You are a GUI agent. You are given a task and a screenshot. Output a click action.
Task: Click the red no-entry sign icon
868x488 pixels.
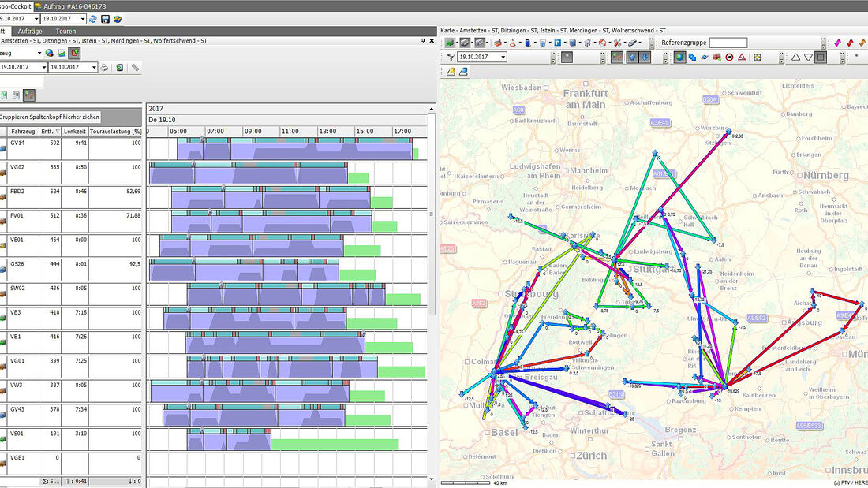coord(730,57)
